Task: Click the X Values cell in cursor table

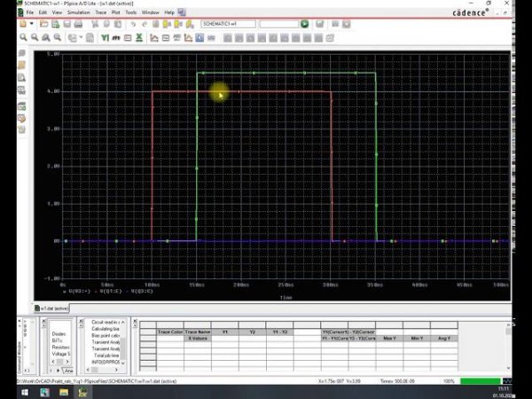Action: (198, 339)
